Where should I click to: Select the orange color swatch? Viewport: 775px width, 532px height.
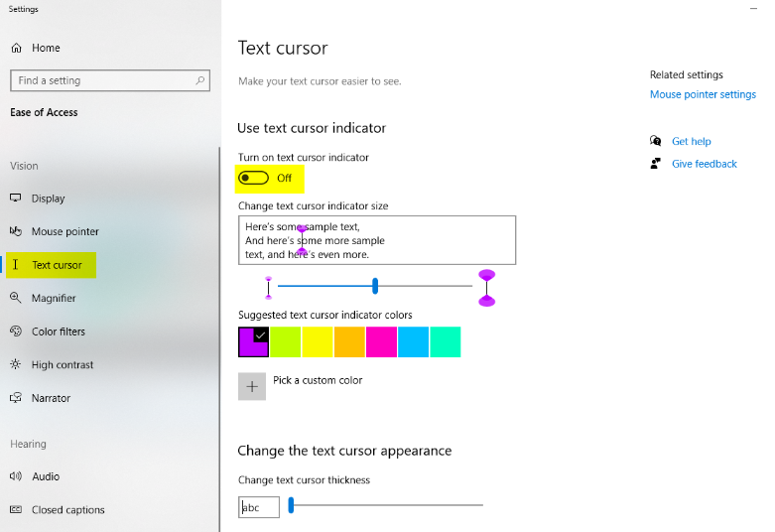coord(349,341)
